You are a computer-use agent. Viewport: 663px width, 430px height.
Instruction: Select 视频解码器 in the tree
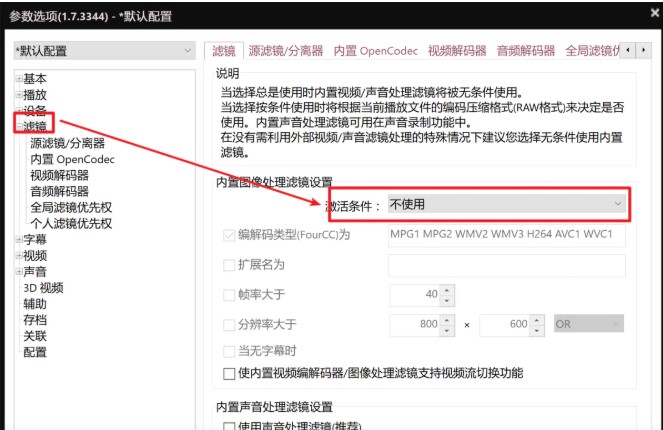(x=60, y=175)
